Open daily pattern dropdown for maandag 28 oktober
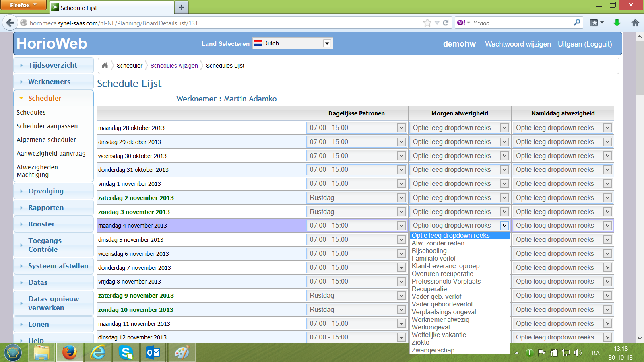This screenshot has height=362, width=644. tap(401, 128)
